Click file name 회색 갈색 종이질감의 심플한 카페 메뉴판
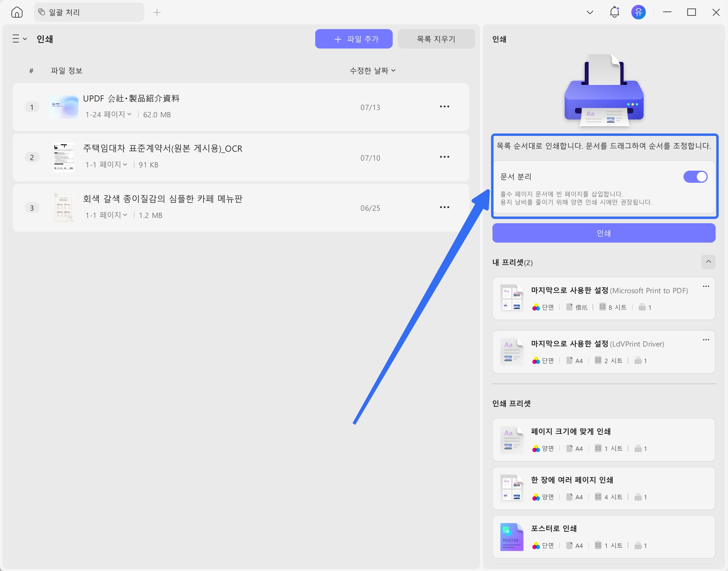728x571 pixels. (163, 199)
